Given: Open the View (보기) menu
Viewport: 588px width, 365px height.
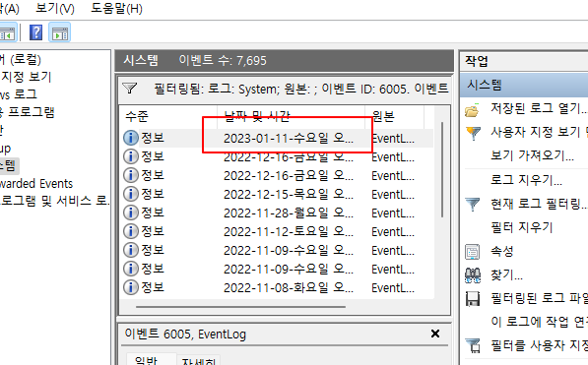Looking at the screenshot, I should tap(55, 8).
